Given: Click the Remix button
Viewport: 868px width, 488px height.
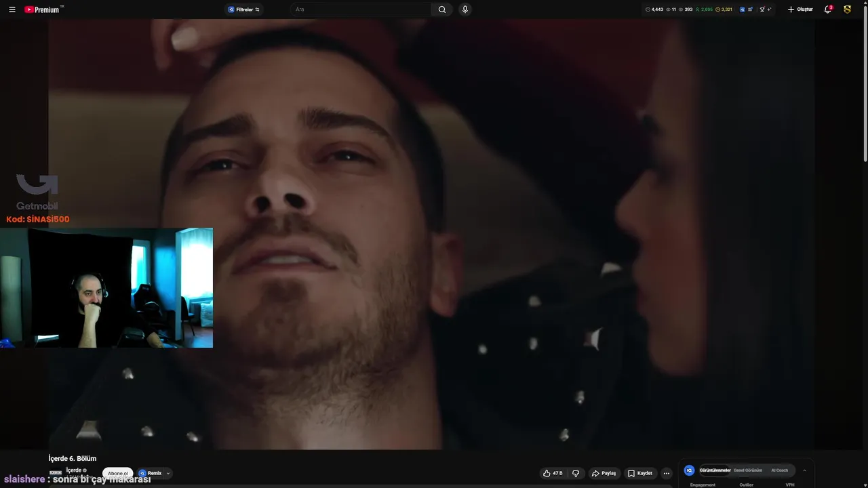Looking at the screenshot, I should point(151,473).
